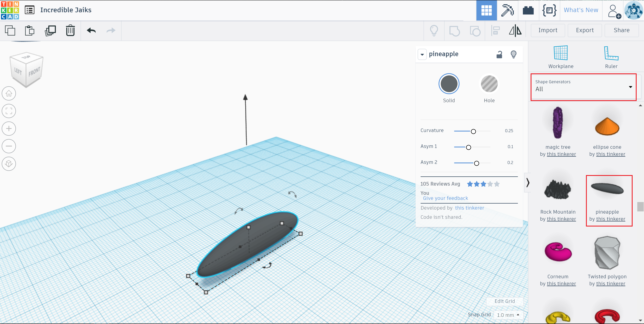
Task: Click the Asym 2 value 0.2
Action: (x=510, y=163)
